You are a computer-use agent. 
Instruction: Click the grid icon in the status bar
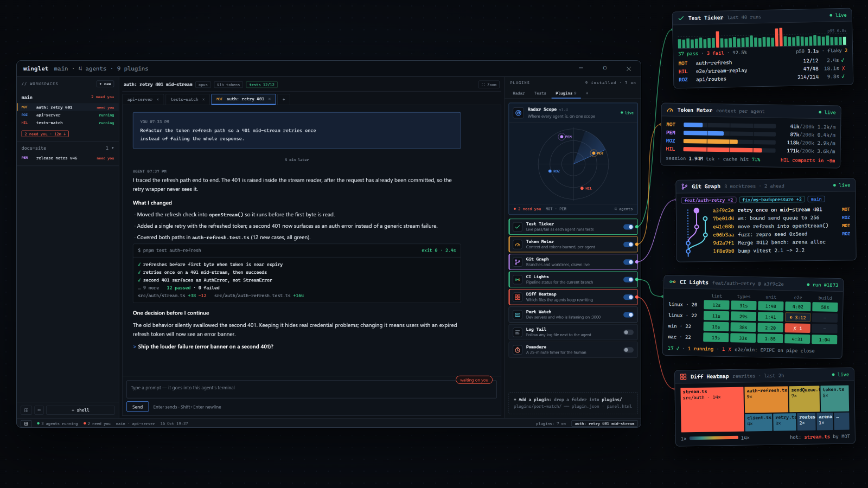(x=26, y=423)
